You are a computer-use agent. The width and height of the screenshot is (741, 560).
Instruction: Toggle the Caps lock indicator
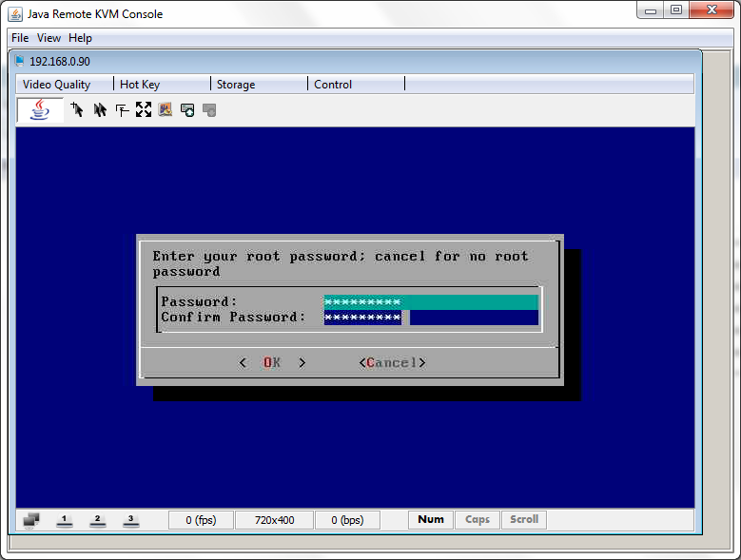pos(478,520)
